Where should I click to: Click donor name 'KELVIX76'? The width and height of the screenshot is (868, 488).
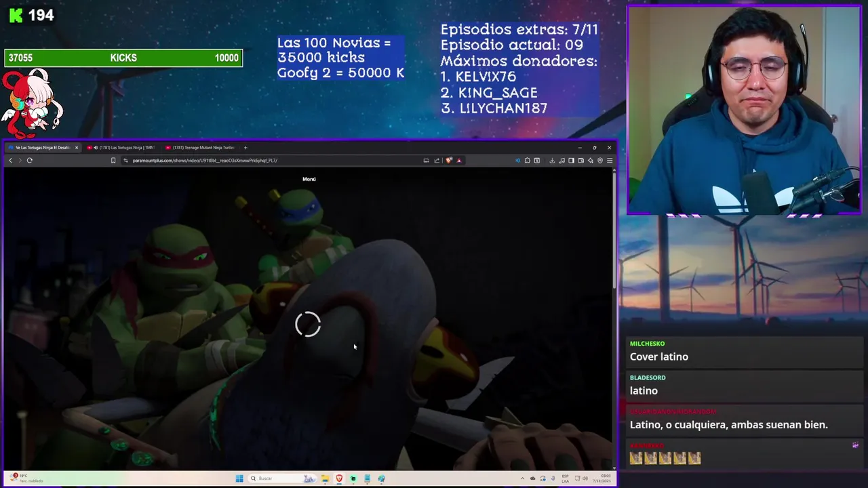[x=486, y=77]
